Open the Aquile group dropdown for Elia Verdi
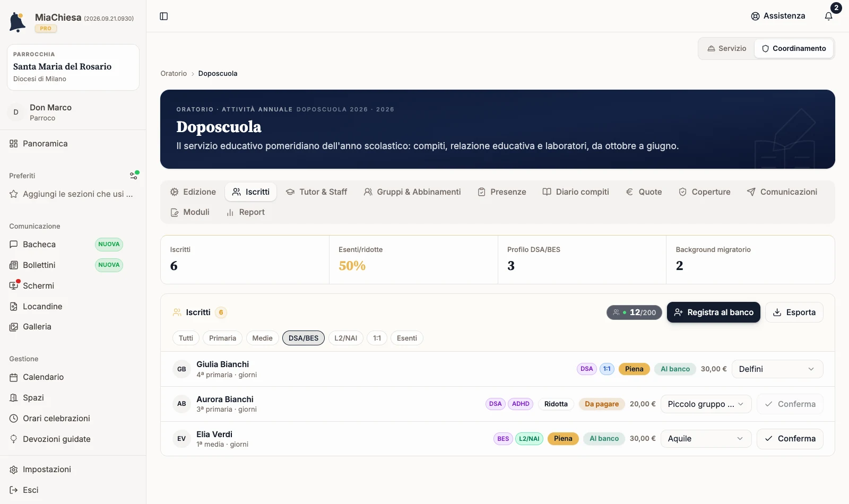 click(x=706, y=439)
